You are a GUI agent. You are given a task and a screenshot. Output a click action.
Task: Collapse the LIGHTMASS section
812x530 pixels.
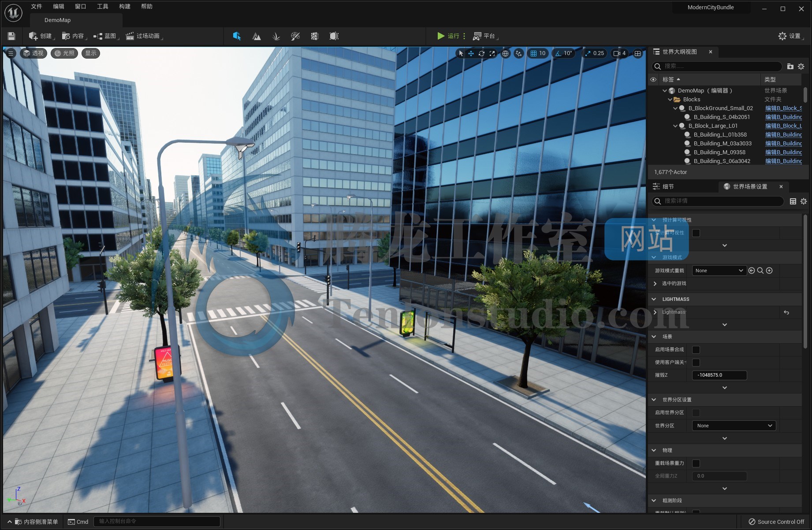(x=654, y=299)
